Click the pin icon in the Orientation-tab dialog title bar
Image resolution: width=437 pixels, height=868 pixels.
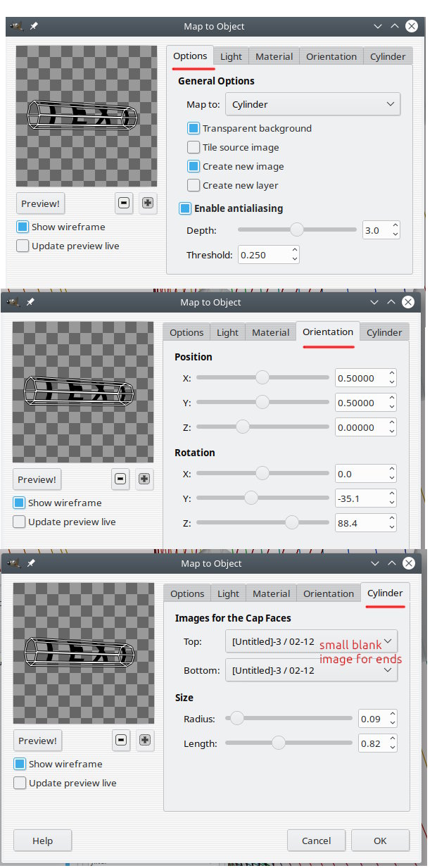point(30,302)
